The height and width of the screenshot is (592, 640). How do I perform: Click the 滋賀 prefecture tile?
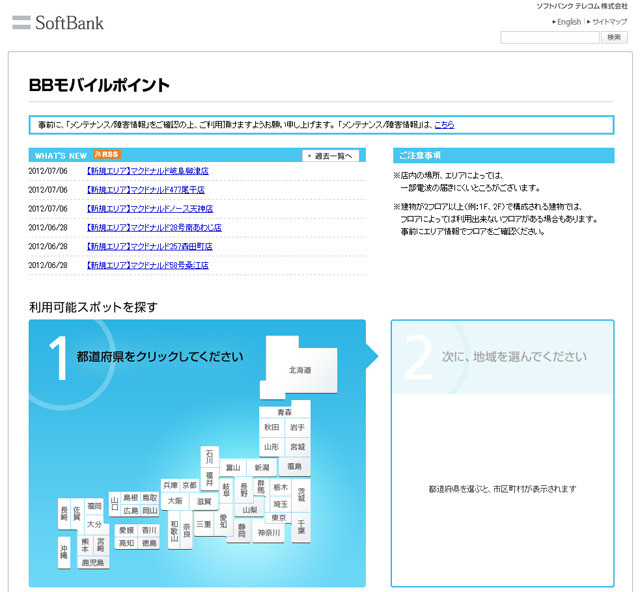click(x=204, y=501)
